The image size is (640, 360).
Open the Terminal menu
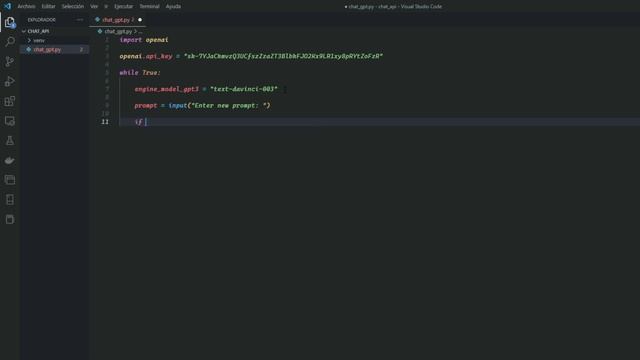[149, 7]
